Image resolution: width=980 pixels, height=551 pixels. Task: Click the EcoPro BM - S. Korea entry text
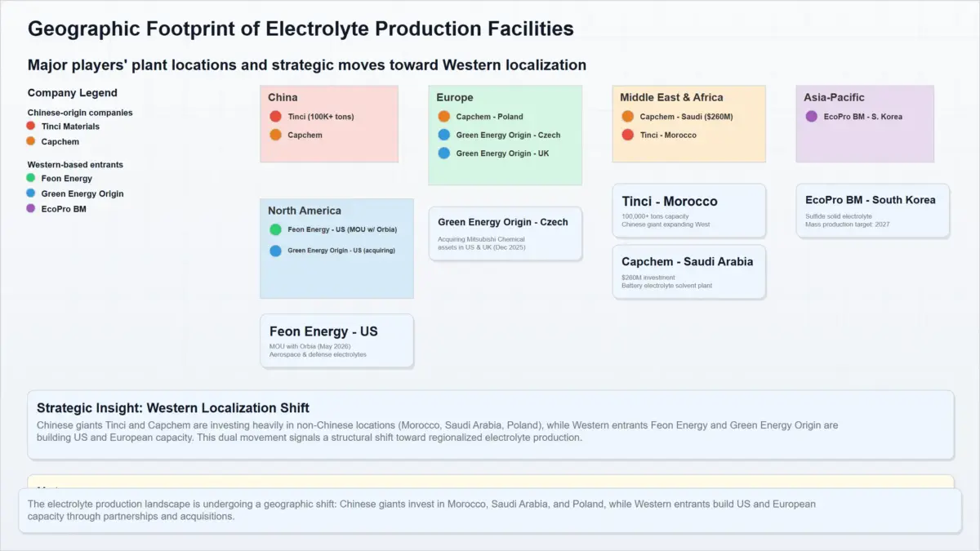click(863, 117)
